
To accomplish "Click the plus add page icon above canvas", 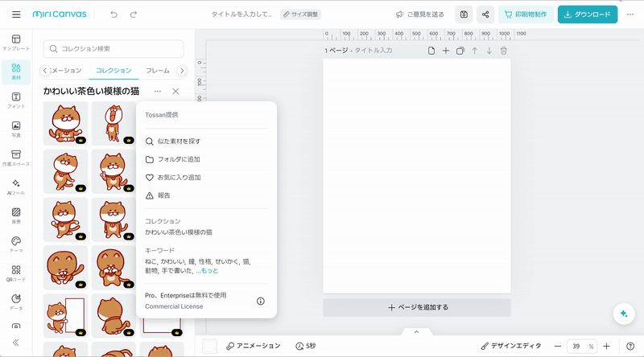I will 446,51.
